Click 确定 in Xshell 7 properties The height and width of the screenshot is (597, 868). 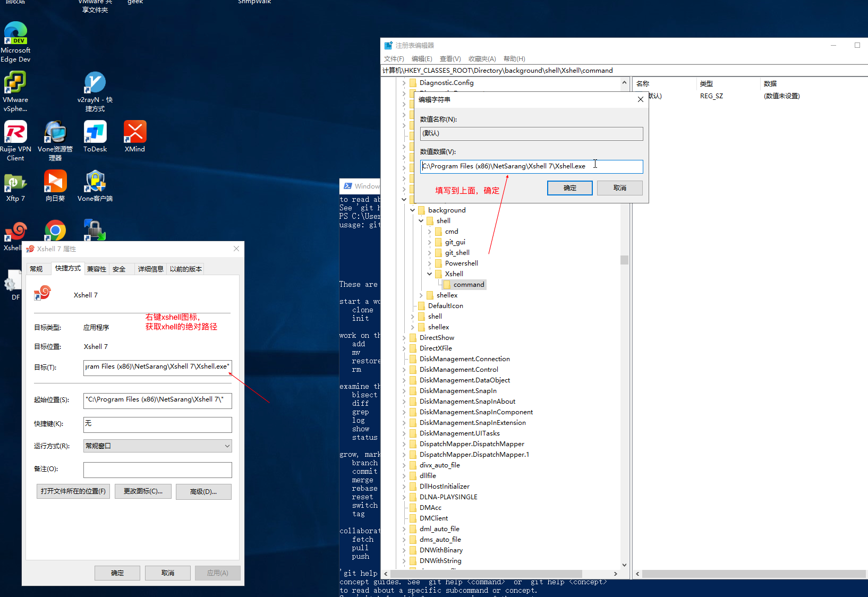pos(117,573)
